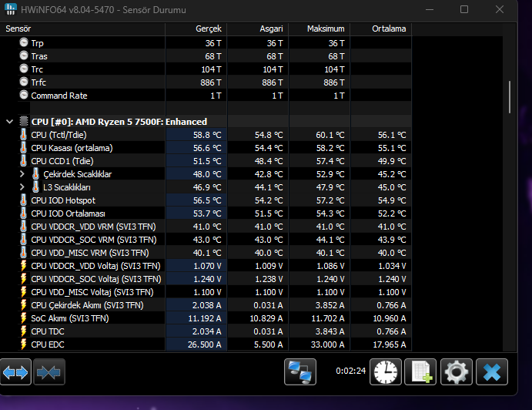Screen dimensions: 532x410
Task: Click the 1.070 V VDDCR_VDD value
Action: point(207,266)
